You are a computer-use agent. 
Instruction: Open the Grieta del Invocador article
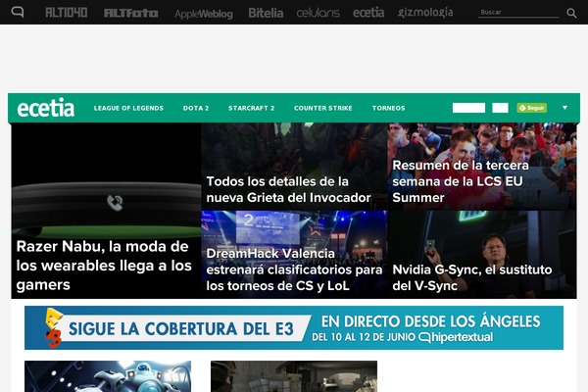click(294, 167)
